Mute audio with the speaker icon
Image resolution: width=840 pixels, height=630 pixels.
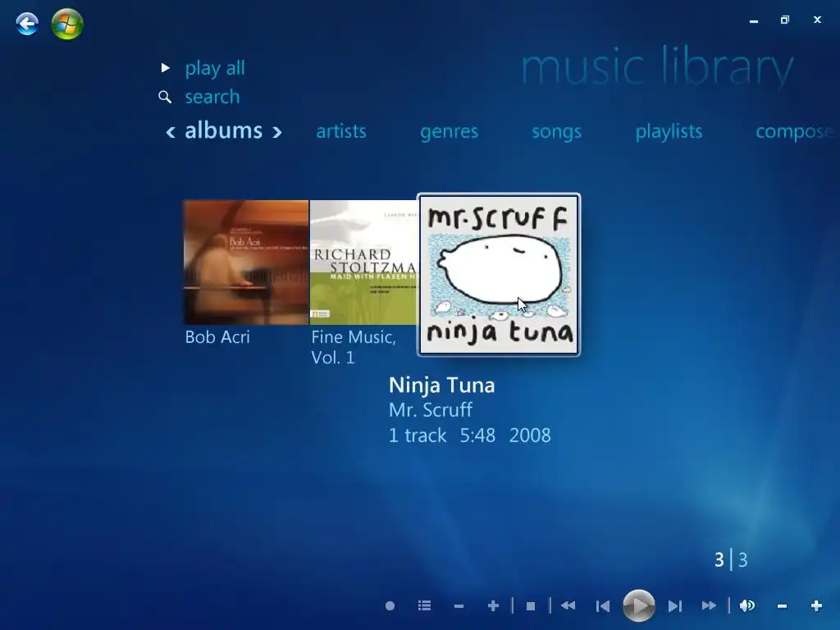coord(746,606)
